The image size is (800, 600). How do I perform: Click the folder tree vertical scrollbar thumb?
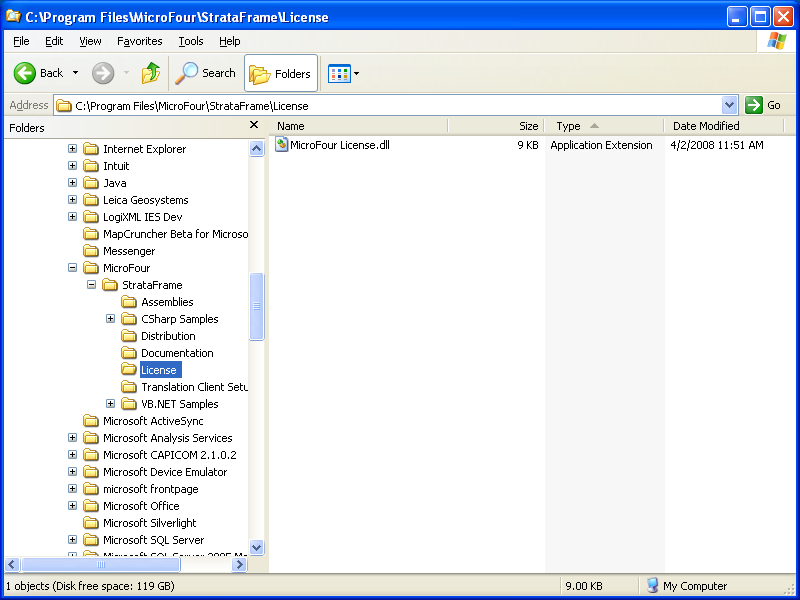coord(257,306)
